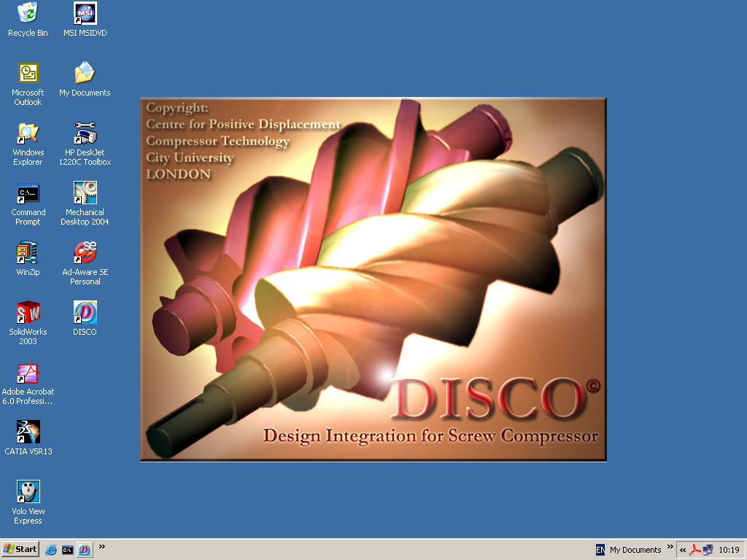Viewport: 747px width, 560px height.
Task: Click the taskbar clock showing 10:19
Action: coord(729,550)
